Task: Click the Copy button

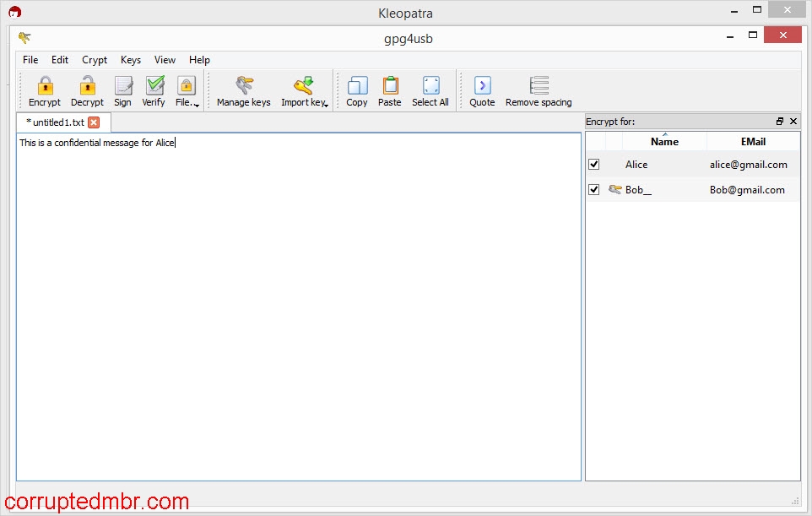Action: pos(356,89)
